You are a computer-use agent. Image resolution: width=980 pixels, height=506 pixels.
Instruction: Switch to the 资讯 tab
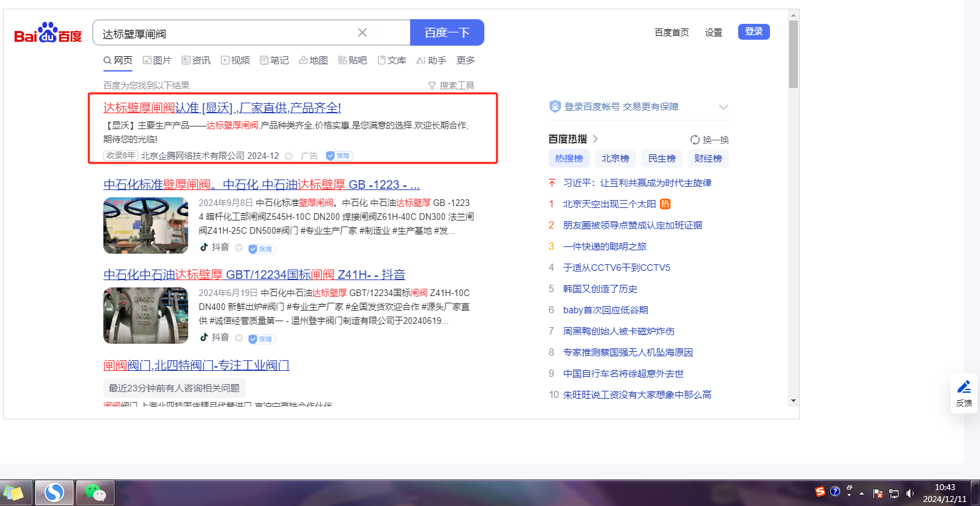pyautogui.click(x=196, y=60)
